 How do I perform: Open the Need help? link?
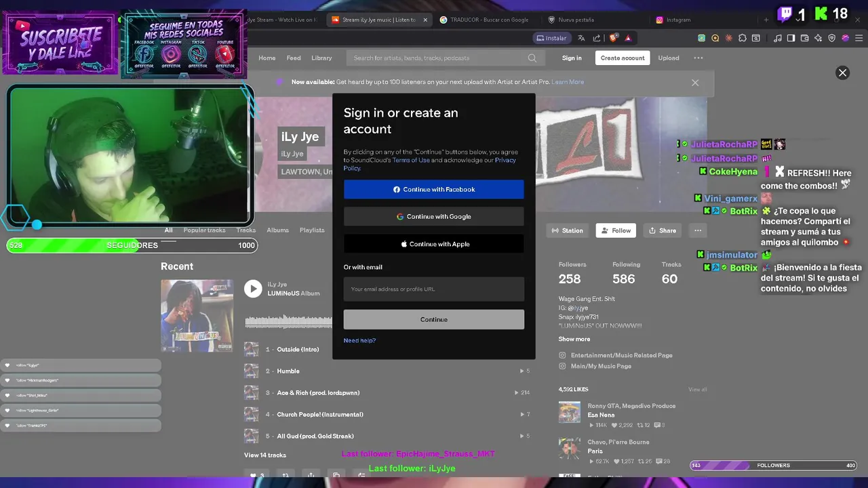coord(359,340)
